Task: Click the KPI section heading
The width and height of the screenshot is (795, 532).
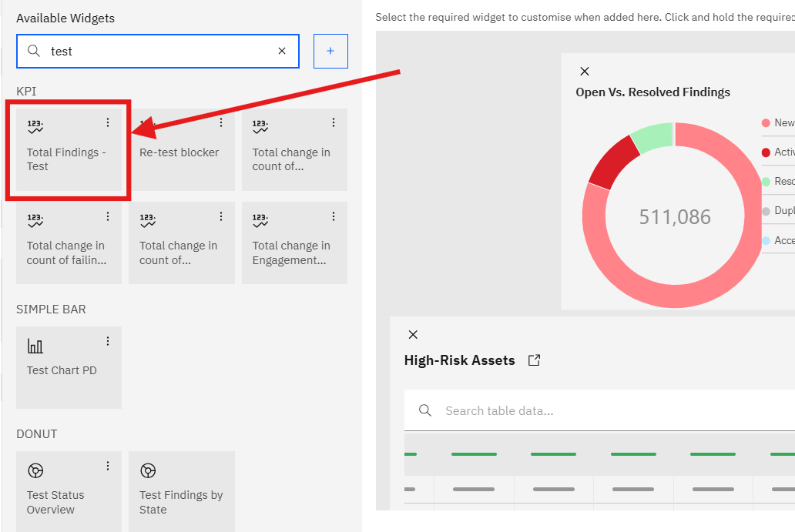Action: 26,91
